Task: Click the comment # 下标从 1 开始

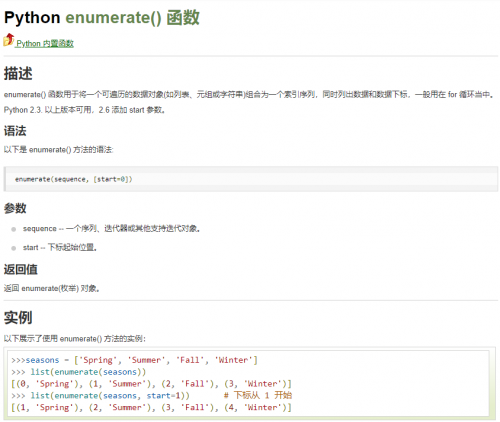Action: coord(258,396)
